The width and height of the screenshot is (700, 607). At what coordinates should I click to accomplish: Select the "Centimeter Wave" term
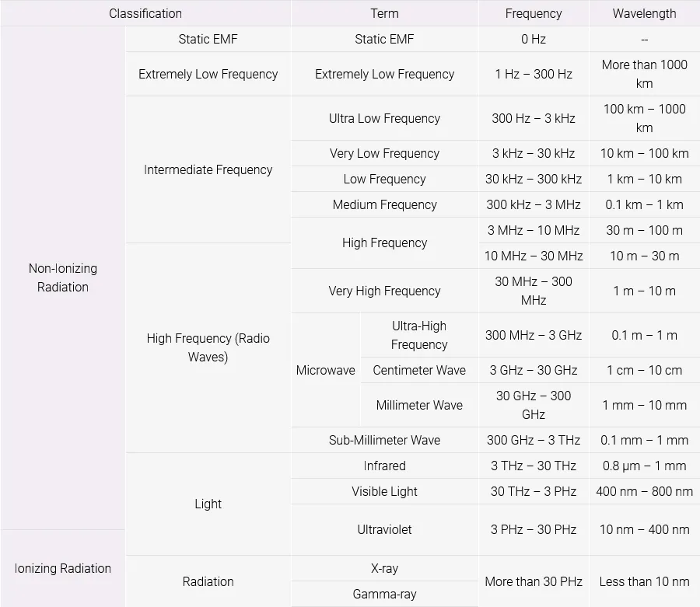pyautogui.click(x=419, y=370)
